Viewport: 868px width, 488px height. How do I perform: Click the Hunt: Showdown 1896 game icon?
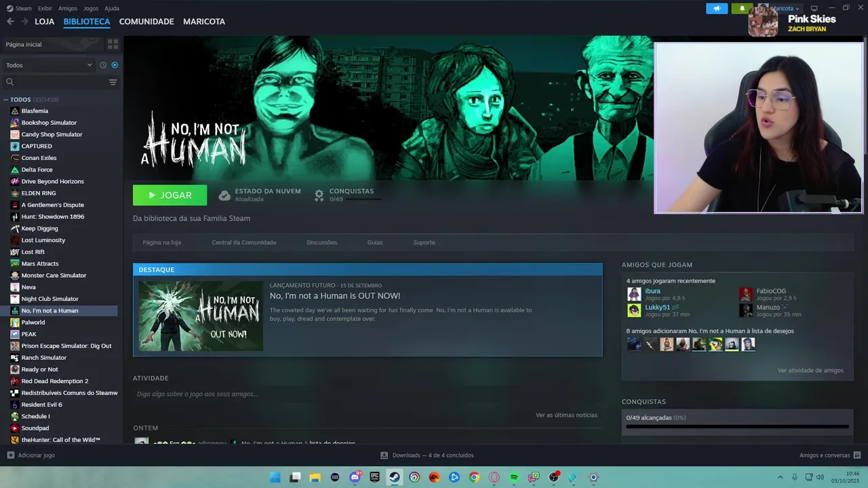15,217
